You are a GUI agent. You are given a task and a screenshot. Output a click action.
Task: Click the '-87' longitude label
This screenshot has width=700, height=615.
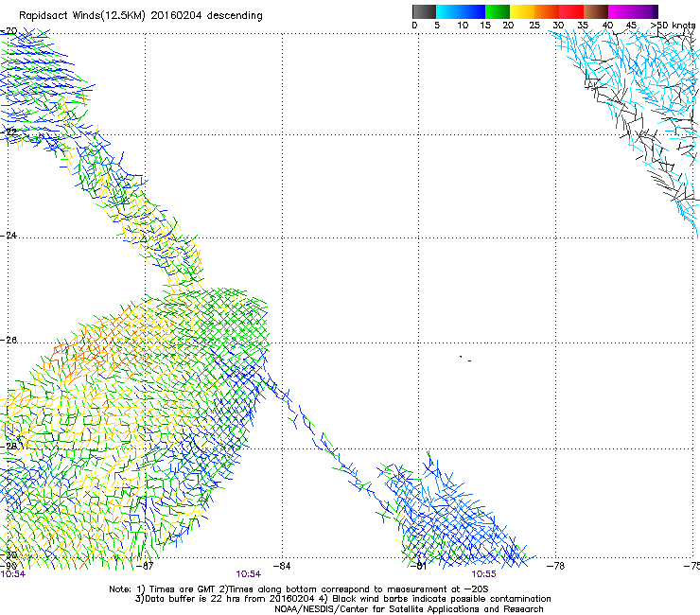coord(145,566)
